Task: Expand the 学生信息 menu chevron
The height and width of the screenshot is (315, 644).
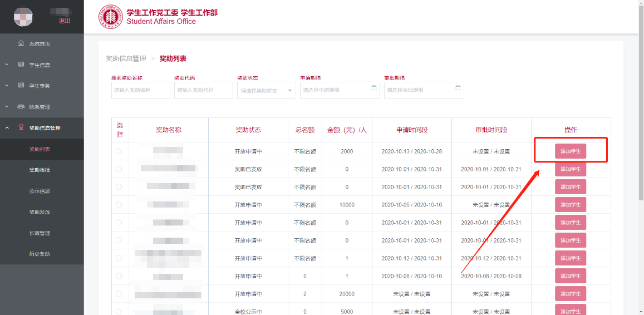Action: tap(7, 65)
